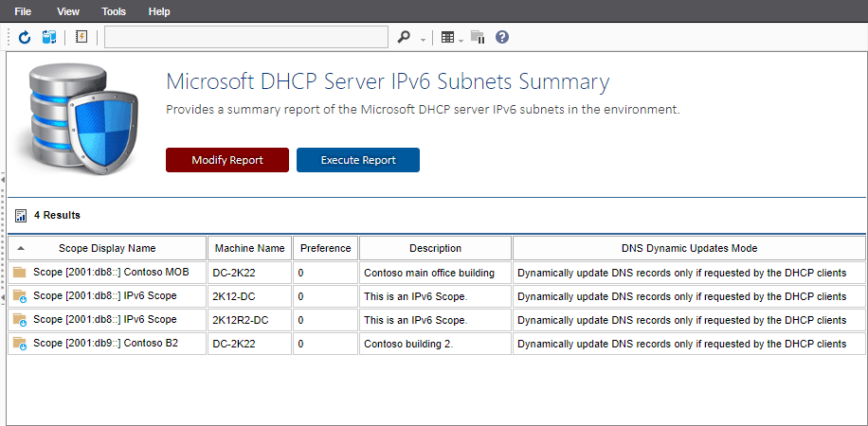Click the magnifying glass search icon
This screenshot has width=868, height=426.
[405, 38]
